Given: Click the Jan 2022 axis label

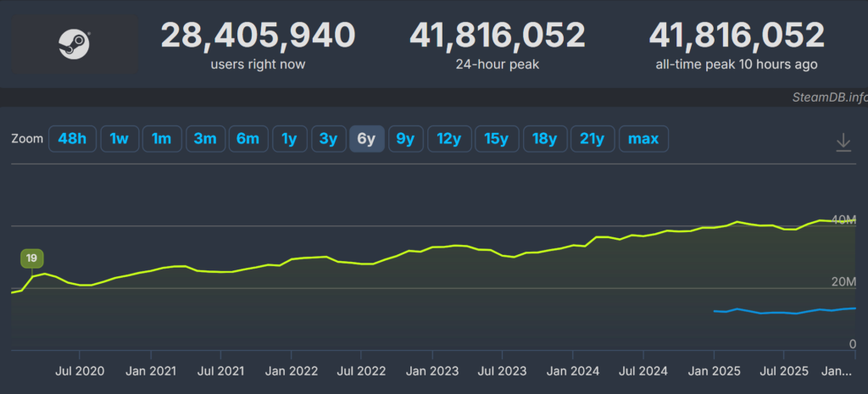Looking at the screenshot, I should pos(292,371).
